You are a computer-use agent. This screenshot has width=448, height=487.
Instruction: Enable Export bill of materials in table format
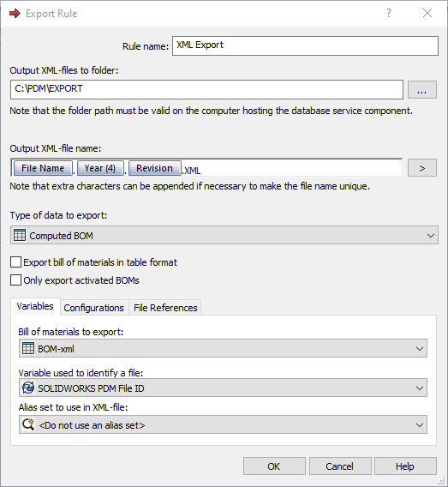[x=15, y=262]
